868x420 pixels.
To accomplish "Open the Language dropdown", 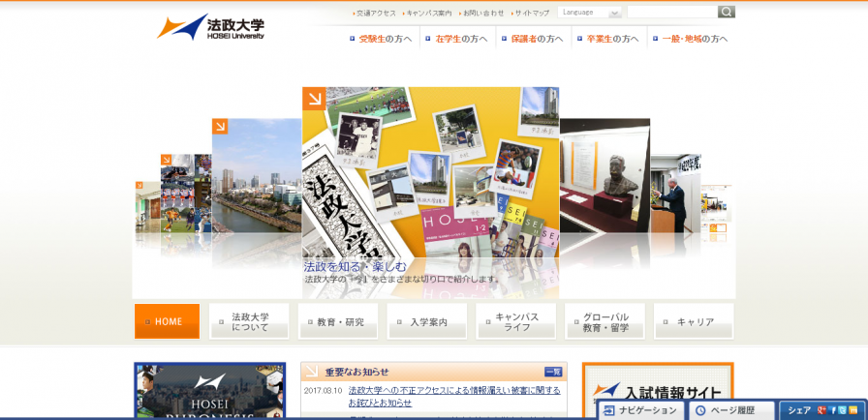I will tap(590, 13).
